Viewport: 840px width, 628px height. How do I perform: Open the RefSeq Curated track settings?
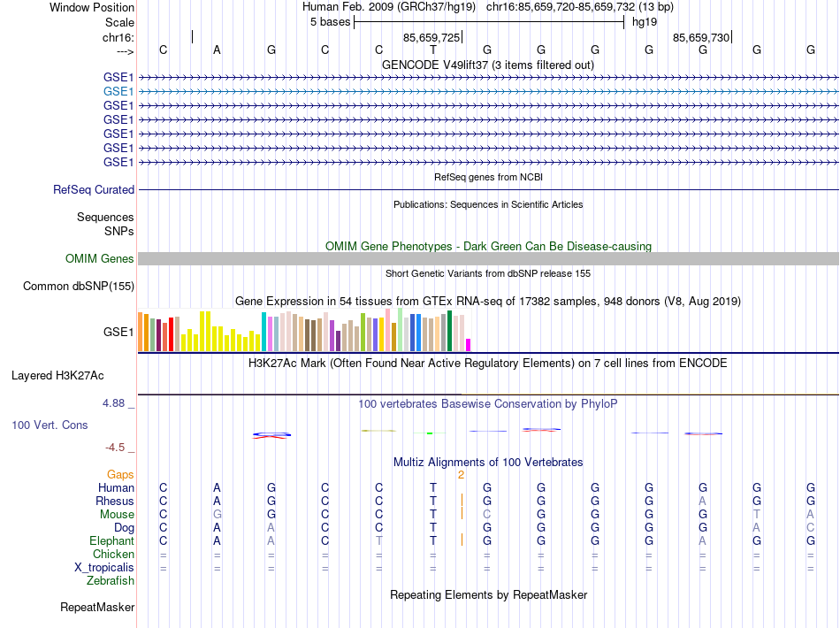coord(94,189)
